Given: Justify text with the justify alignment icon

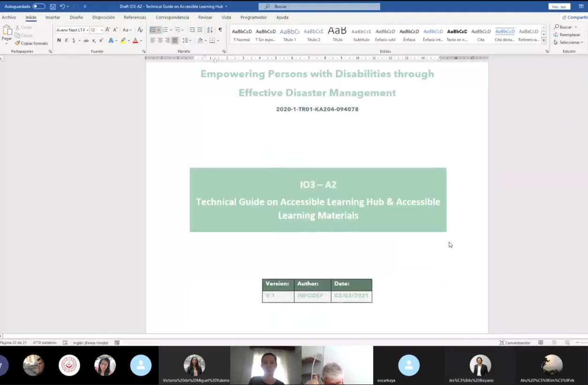Looking at the screenshot, I should point(175,41).
